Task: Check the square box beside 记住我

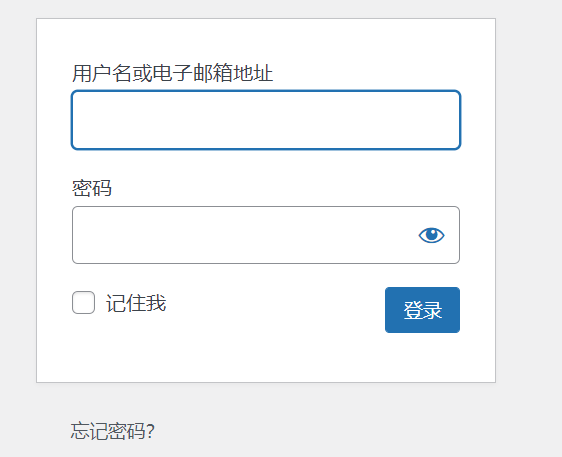Action: click(84, 303)
